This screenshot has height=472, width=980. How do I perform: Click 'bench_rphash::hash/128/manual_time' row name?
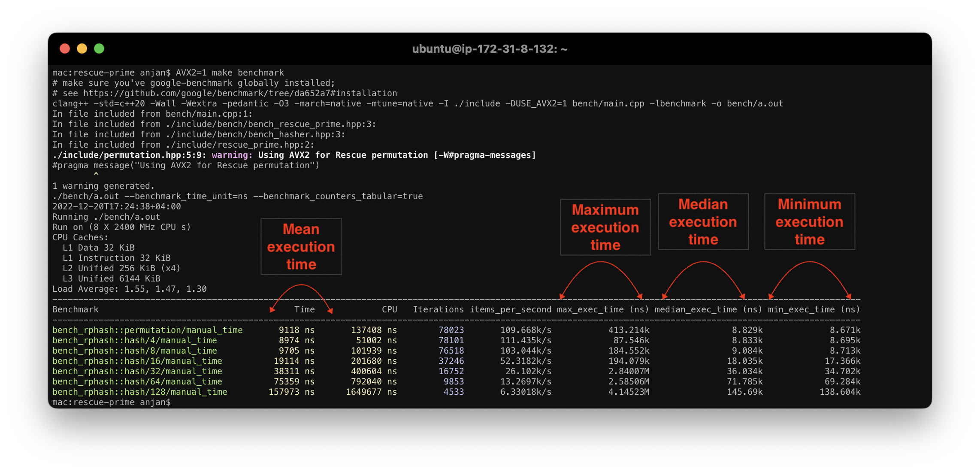pyautogui.click(x=140, y=392)
